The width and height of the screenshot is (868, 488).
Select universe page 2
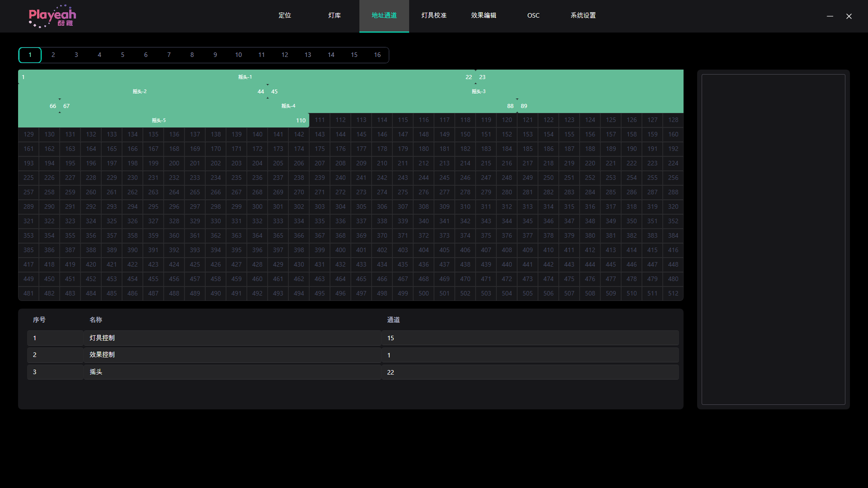[53, 55]
